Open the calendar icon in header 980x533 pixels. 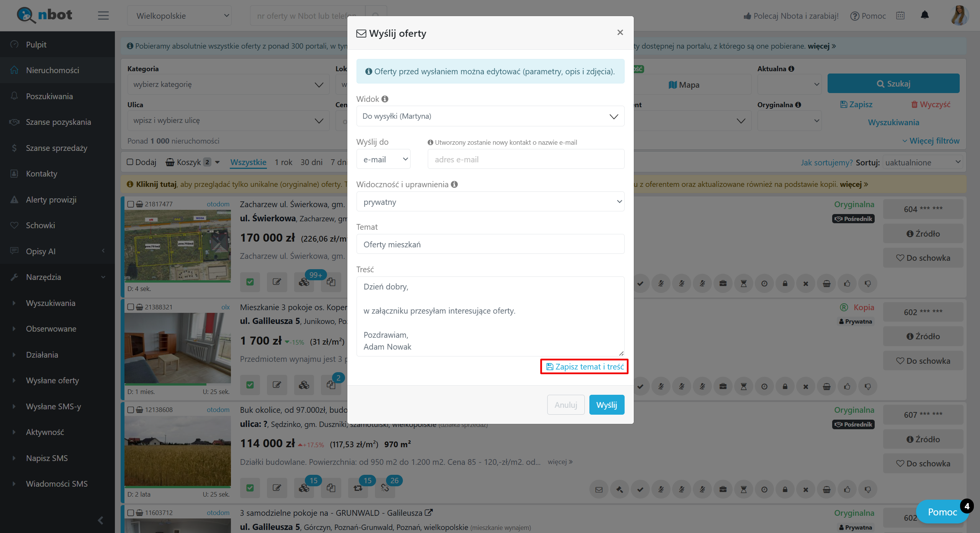[x=900, y=16]
